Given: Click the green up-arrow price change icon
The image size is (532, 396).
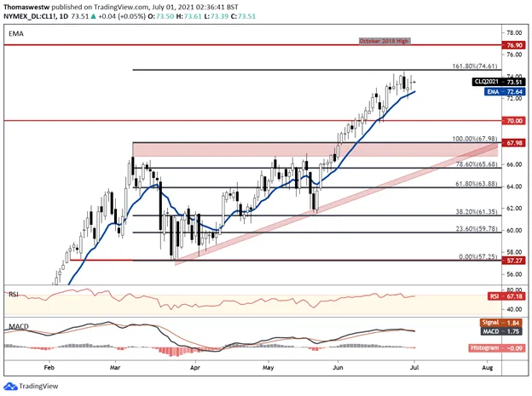Looking at the screenshot, I should click(94, 16).
